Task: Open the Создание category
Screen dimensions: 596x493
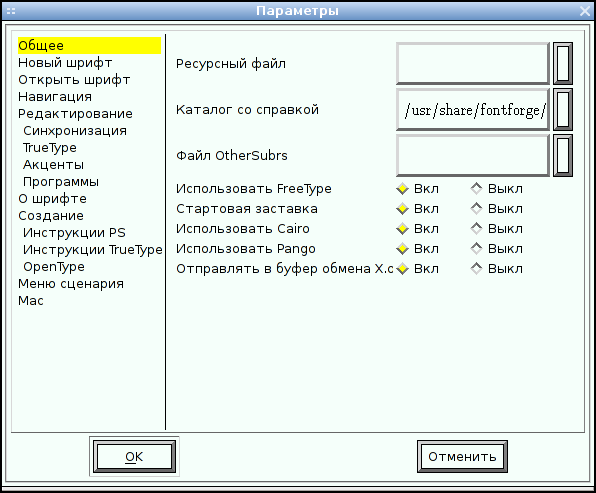Action: pyautogui.click(x=51, y=216)
